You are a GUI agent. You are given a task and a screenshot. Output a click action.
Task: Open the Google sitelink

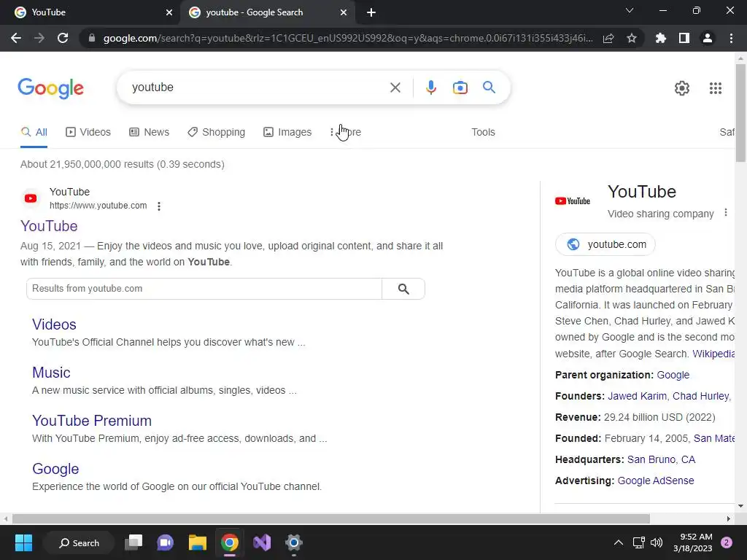[55, 469]
